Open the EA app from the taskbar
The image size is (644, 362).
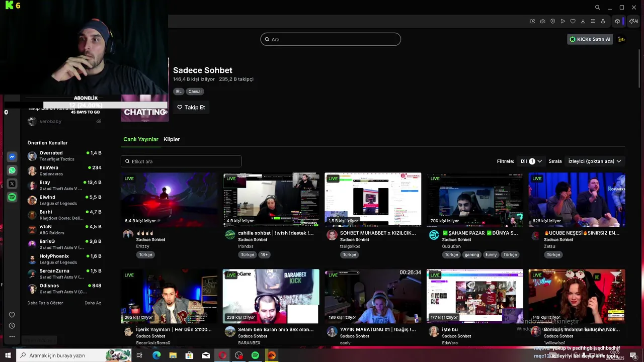(x=272, y=355)
